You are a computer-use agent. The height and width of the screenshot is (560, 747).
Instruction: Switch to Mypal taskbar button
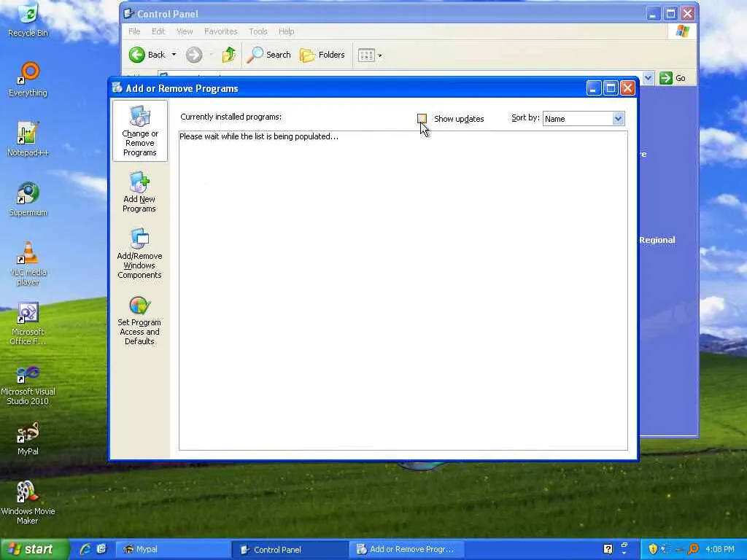pyautogui.click(x=172, y=550)
